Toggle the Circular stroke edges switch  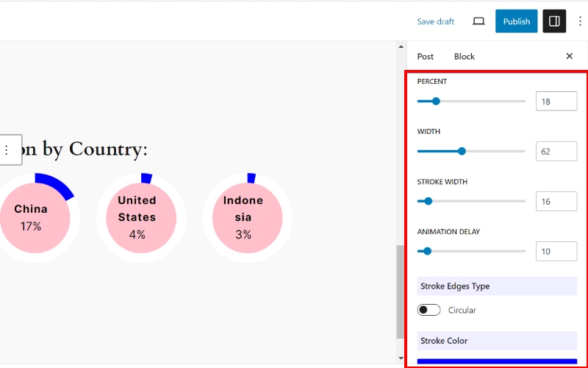coord(429,310)
